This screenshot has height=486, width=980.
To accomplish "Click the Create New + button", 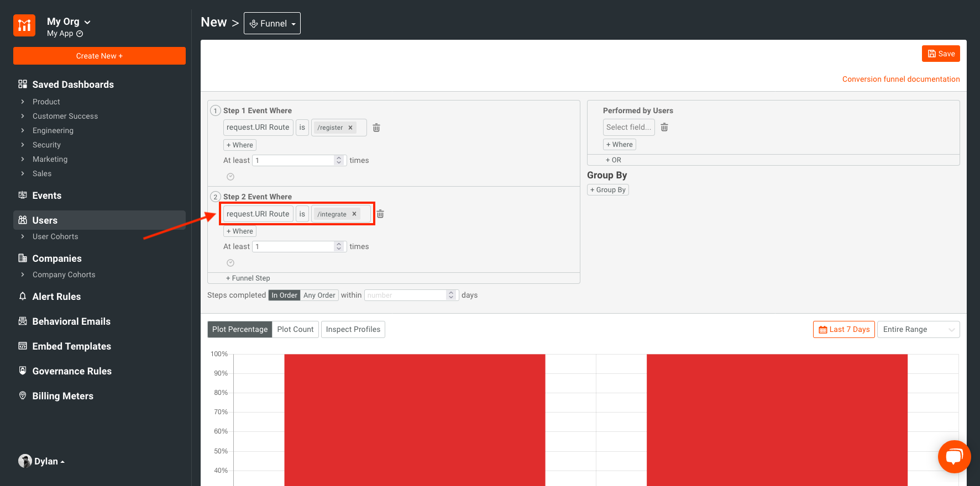I will pos(99,56).
